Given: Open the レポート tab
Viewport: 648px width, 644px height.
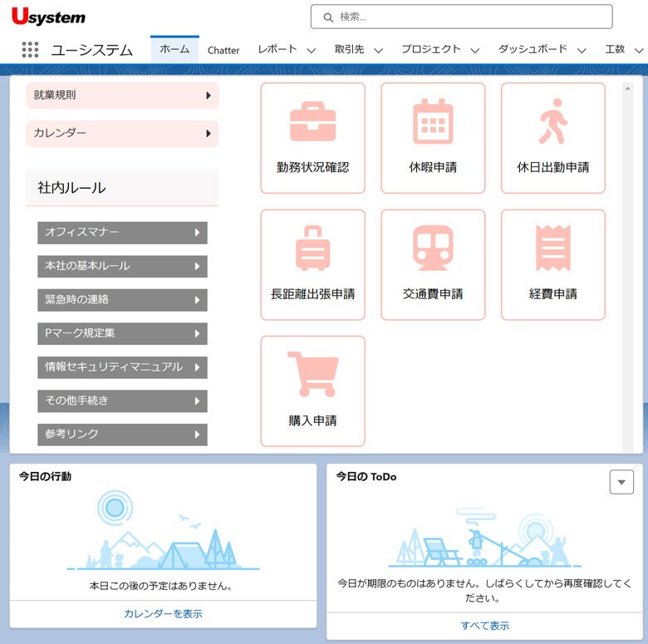Looking at the screenshot, I should tap(277, 49).
